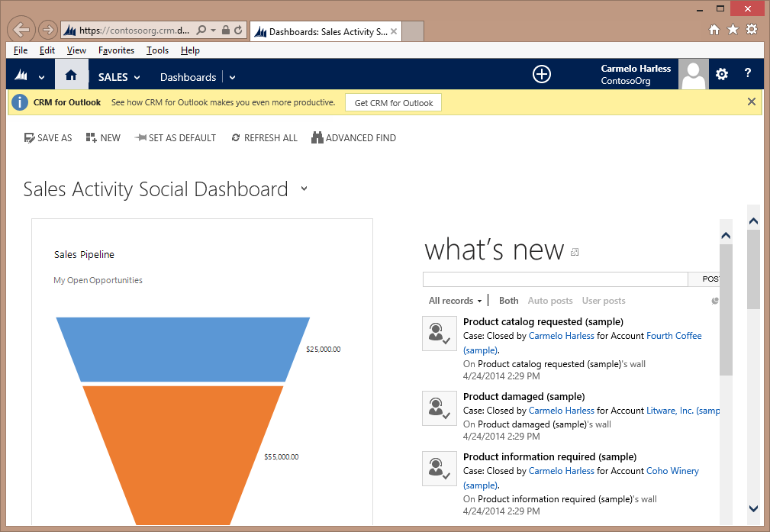Open the Sales Activity Social Dashboard selector
This screenshot has width=770, height=532.
pyautogui.click(x=304, y=189)
